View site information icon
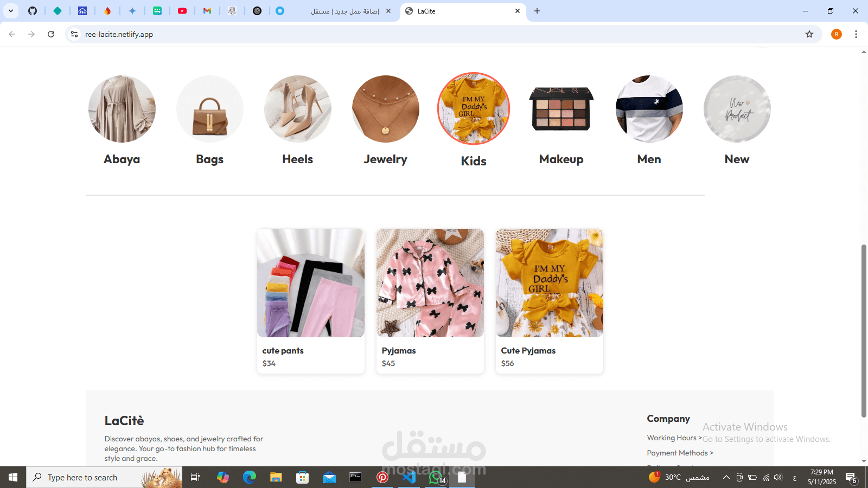The height and width of the screenshot is (488, 868). [74, 34]
